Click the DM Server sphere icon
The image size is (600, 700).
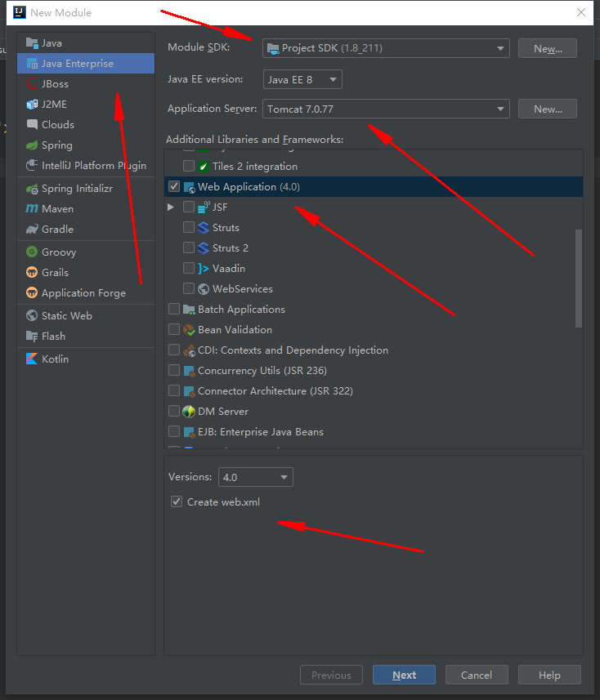(189, 412)
